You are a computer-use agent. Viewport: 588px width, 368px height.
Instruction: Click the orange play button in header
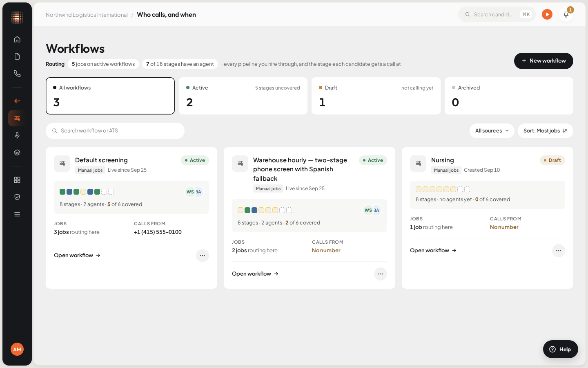click(547, 14)
